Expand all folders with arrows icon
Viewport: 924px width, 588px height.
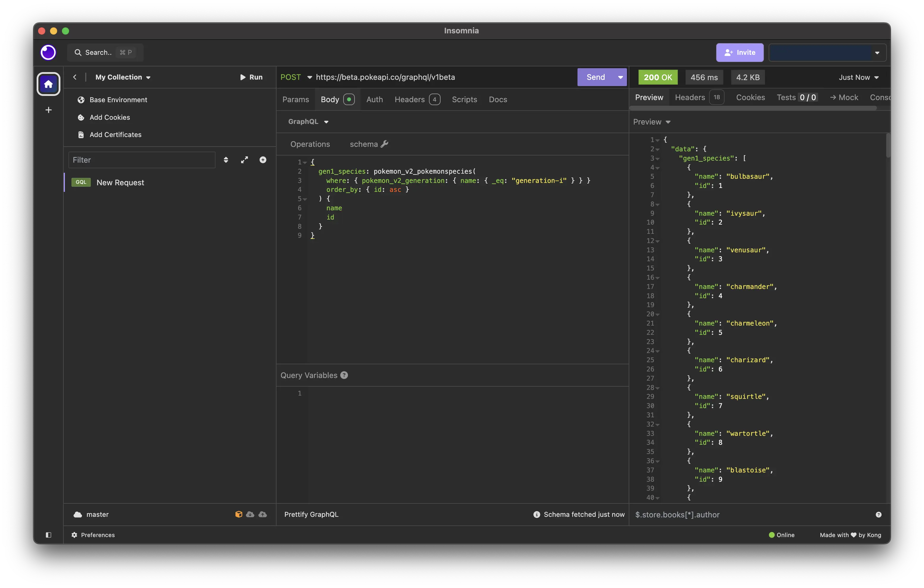coord(244,160)
